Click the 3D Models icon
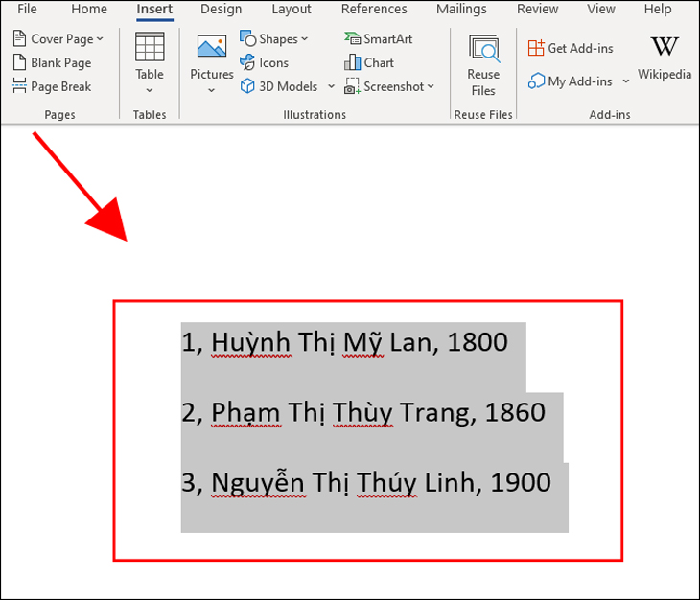This screenshot has height=600, width=700. pyautogui.click(x=247, y=86)
